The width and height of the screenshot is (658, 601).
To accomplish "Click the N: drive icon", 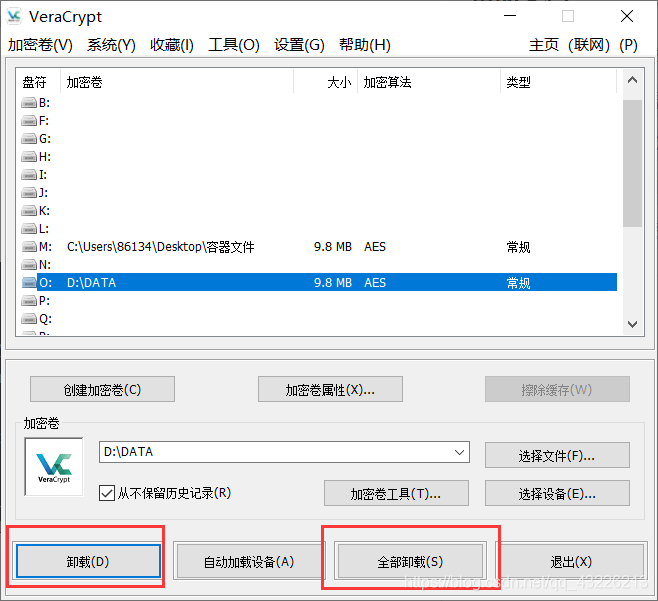I will click(29, 265).
